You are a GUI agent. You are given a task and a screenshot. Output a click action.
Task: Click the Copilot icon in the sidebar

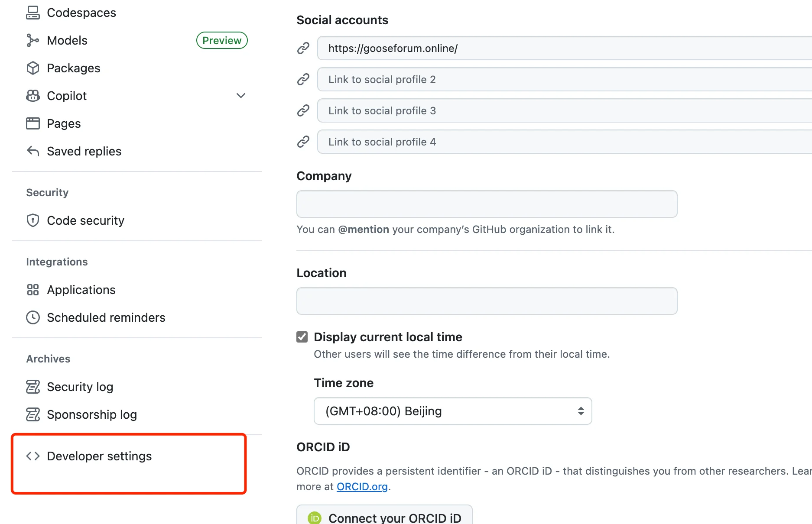point(33,96)
